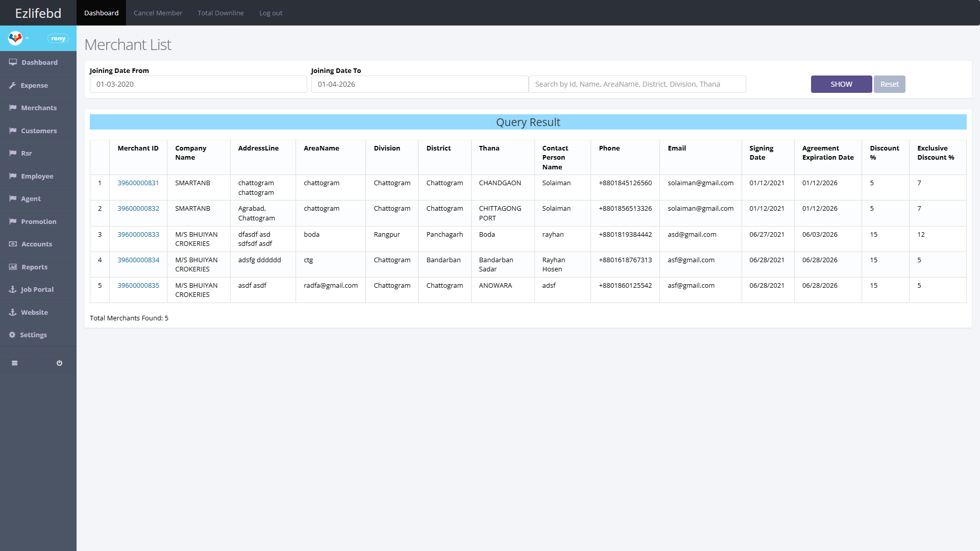Expand the user profile dropdown caret
The height and width of the screenshot is (551, 980).
pyautogui.click(x=27, y=38)
